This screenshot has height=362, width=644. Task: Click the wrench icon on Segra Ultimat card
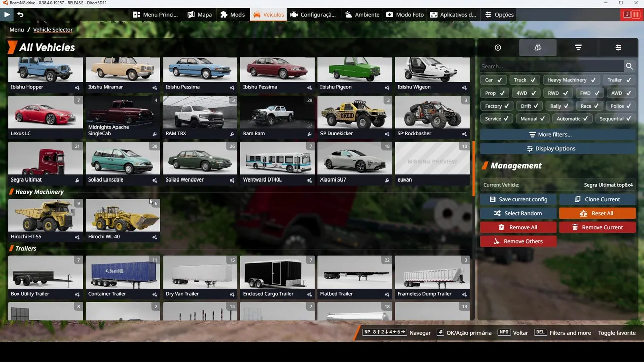(77, 180)
